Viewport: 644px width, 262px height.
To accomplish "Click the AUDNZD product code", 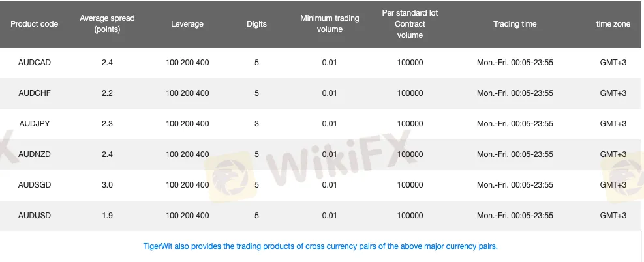I will click(x=35, y=154).
